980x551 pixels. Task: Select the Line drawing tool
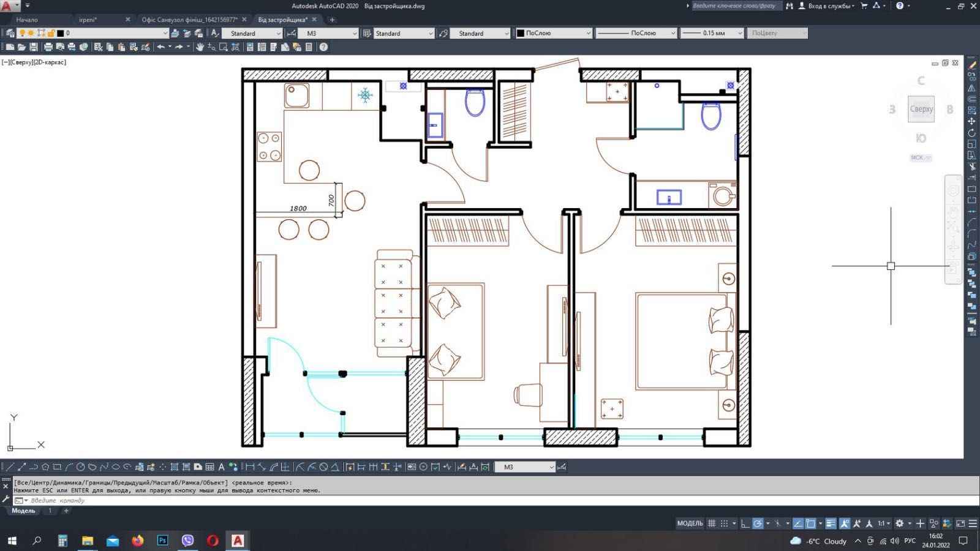coord(10,467)
